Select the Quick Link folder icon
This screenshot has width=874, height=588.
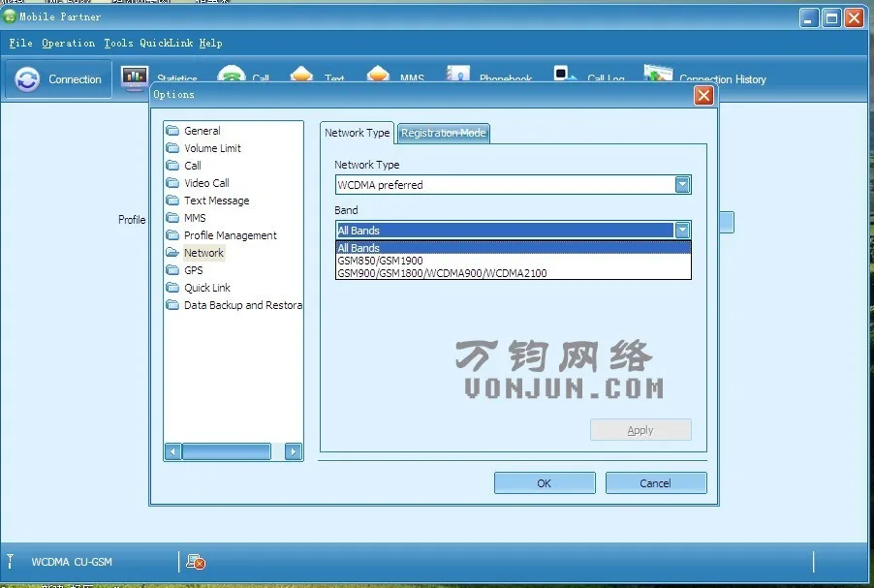(x=172, y=288)
